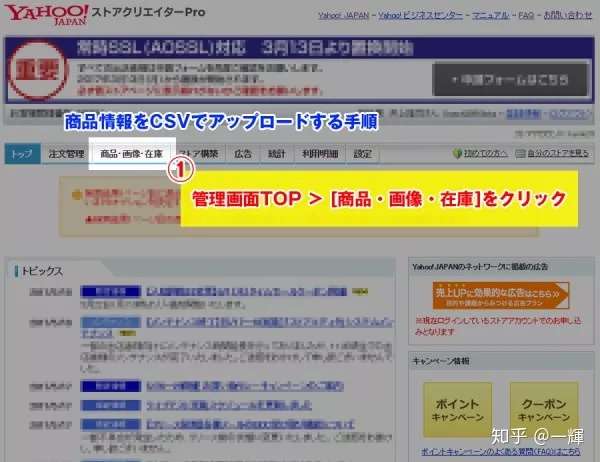Click the お問い合わせ link
The width and height of the screenshot is (600, 462).
click(567, 15)
